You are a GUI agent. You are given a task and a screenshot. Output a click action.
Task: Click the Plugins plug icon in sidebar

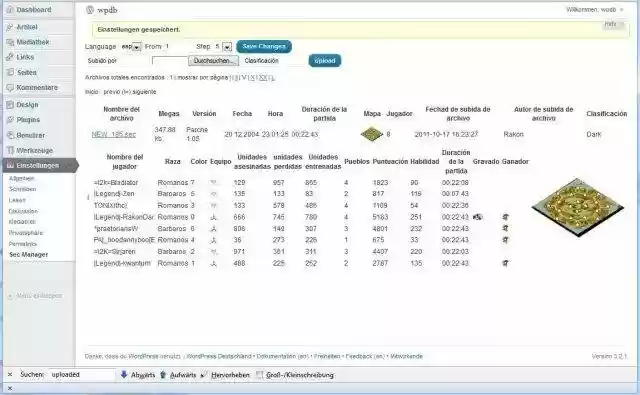tap(10, 120)
